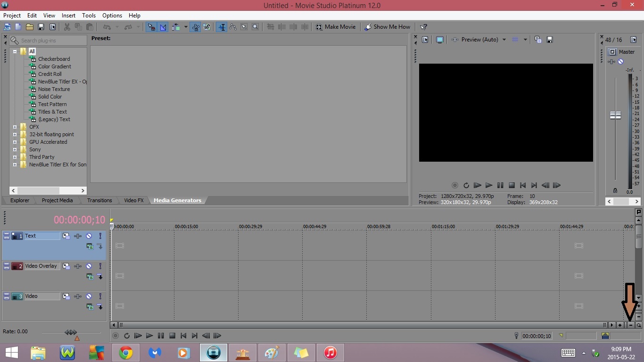
Task: Expand the OFX folder
Action: [15, 127]
